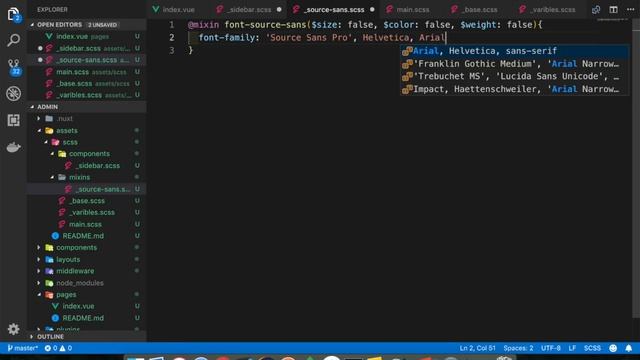Open the Manage gear settings
This screenshot has width=640, height=360.
(x=13, y=329)
